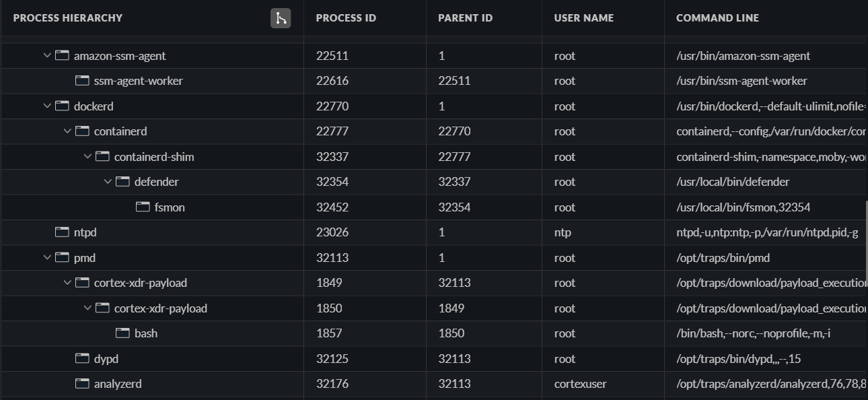Viewport: 868px width, 400px height.
Task: Click the Parent ID column header
Action: click(x=465, y=18)
